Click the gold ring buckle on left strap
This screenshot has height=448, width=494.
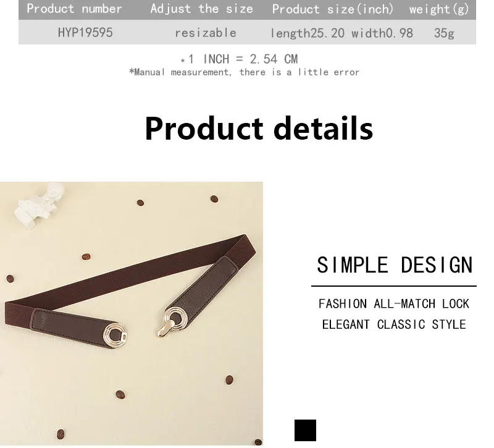pyautogui.click(x=115, y=334)
